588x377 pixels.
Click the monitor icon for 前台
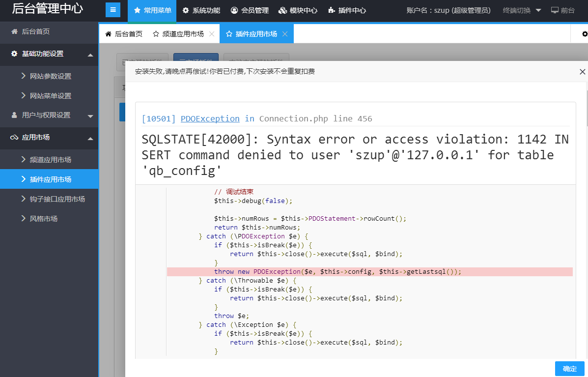point(555,10)
